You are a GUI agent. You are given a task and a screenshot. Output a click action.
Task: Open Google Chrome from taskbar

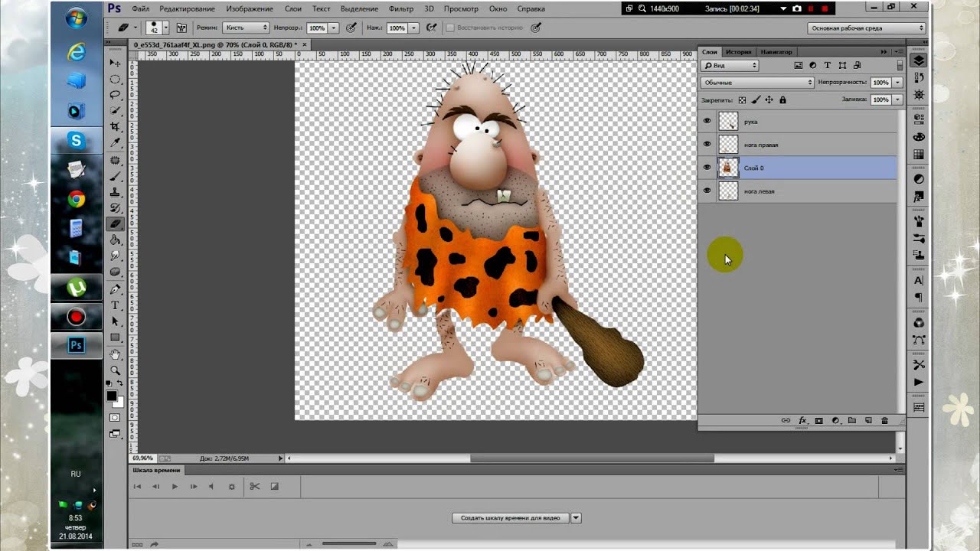77,200
